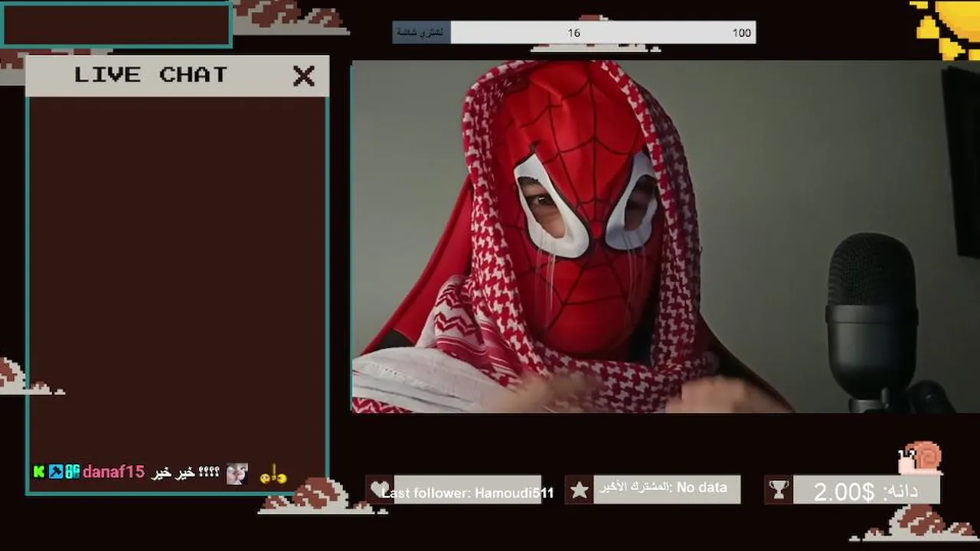980x551 pixels.
Task: Click the Arabic chat message text
Action: pos(186,473)
